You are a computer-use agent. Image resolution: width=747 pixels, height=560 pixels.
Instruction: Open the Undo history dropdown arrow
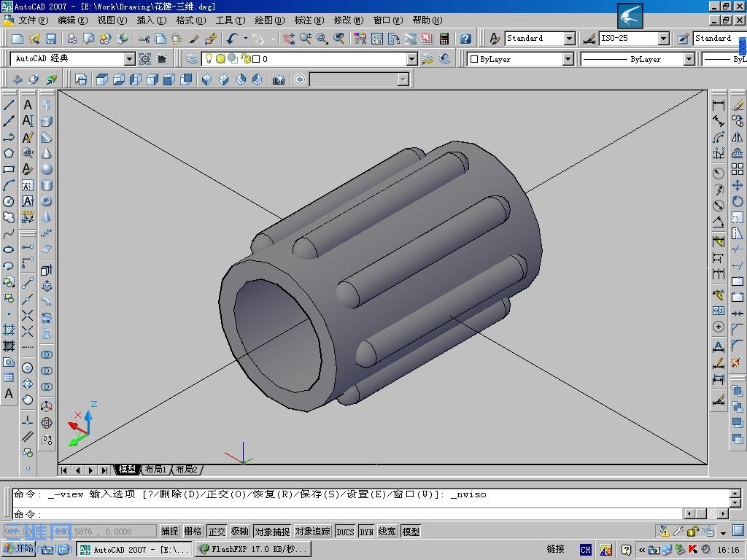(246, 39)
